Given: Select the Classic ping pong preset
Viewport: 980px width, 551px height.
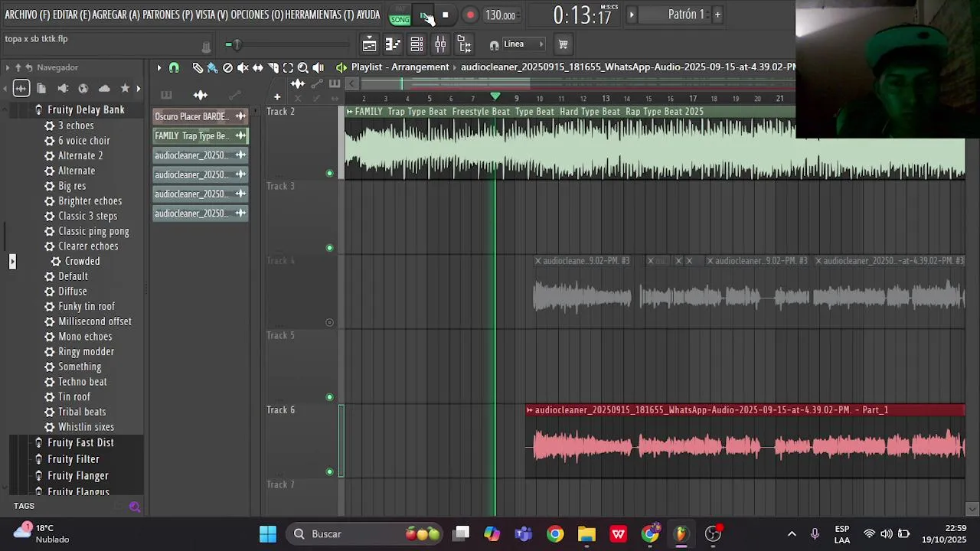Looking at the screenshot, I should [93, 231].
